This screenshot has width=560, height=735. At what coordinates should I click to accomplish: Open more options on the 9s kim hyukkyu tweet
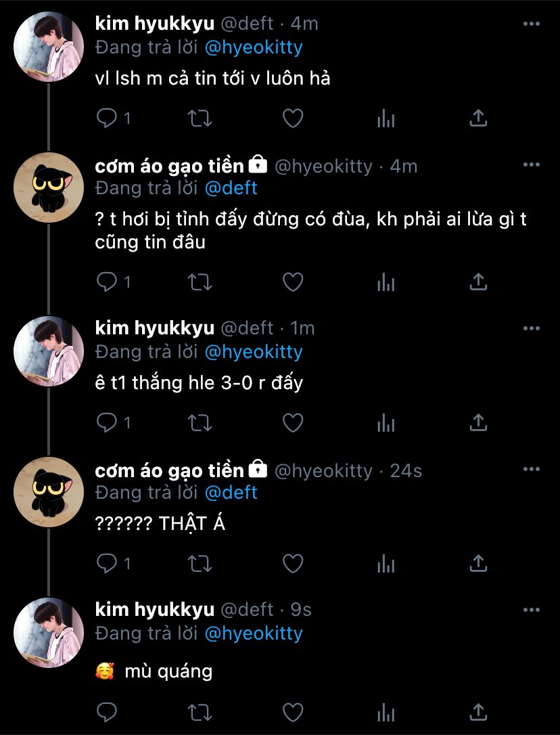pyautogui.click(x=532, y=609)
